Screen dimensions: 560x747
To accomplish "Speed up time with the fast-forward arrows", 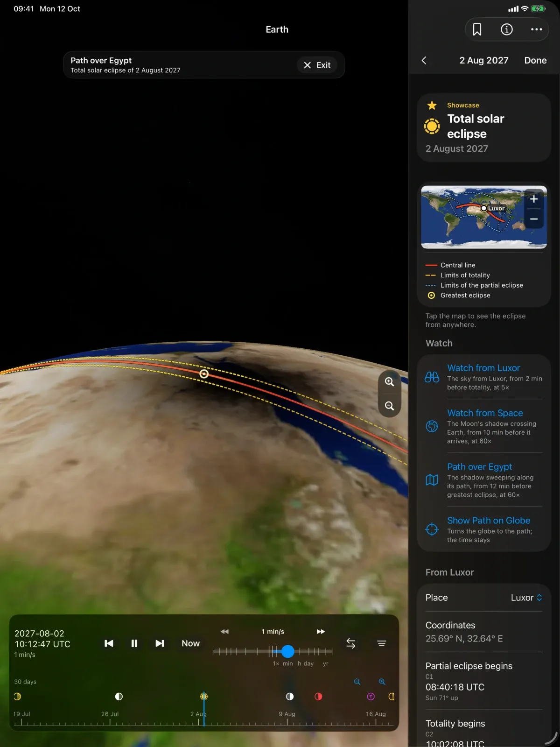I will coord(321,632).
